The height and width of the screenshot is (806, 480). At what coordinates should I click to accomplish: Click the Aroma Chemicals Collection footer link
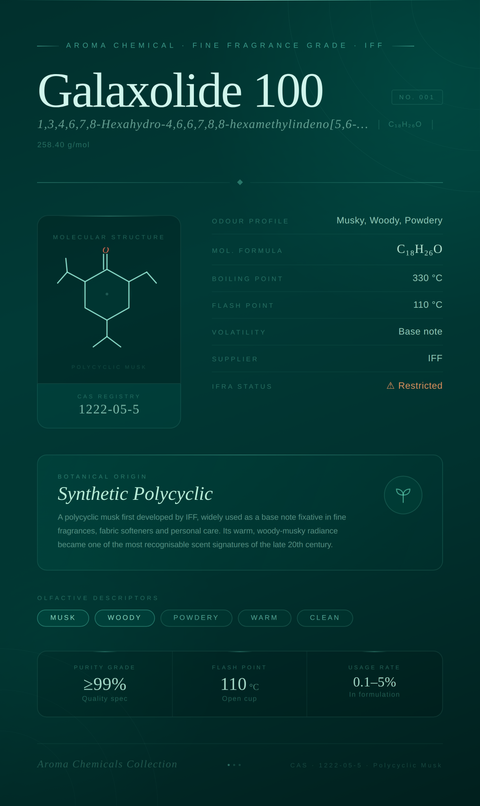(107, 764)
